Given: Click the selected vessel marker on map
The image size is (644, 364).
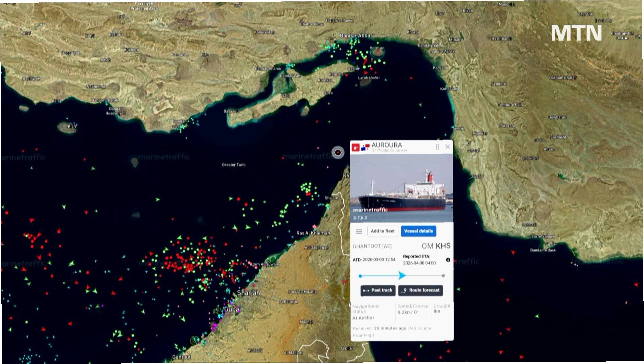Looking at the screenshot, I should (338, 152).
